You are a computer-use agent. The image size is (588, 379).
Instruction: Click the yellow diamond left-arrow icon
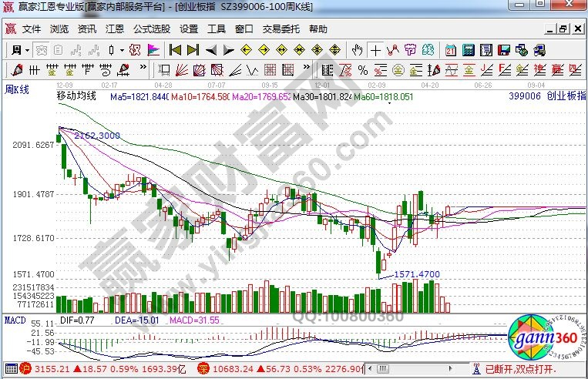tap(246, 50)
